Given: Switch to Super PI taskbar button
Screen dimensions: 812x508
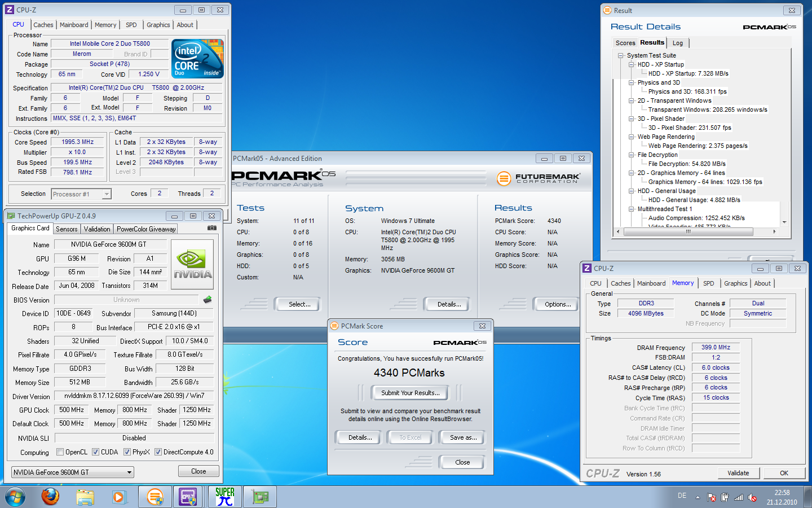Looking at the screenshot, I should pos(225,497).
